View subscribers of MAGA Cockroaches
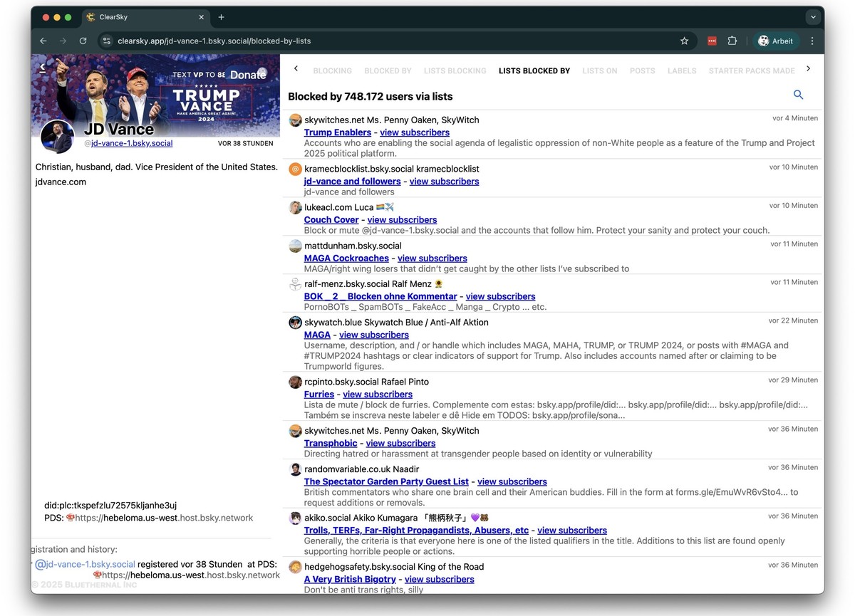Viewport: 855px width, 616px height. 432,259
